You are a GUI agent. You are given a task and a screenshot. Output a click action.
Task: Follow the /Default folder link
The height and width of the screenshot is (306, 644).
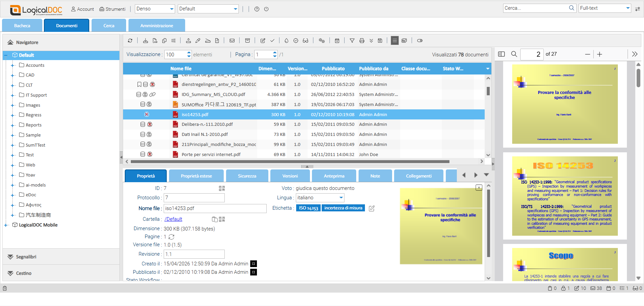coord(173,219)
